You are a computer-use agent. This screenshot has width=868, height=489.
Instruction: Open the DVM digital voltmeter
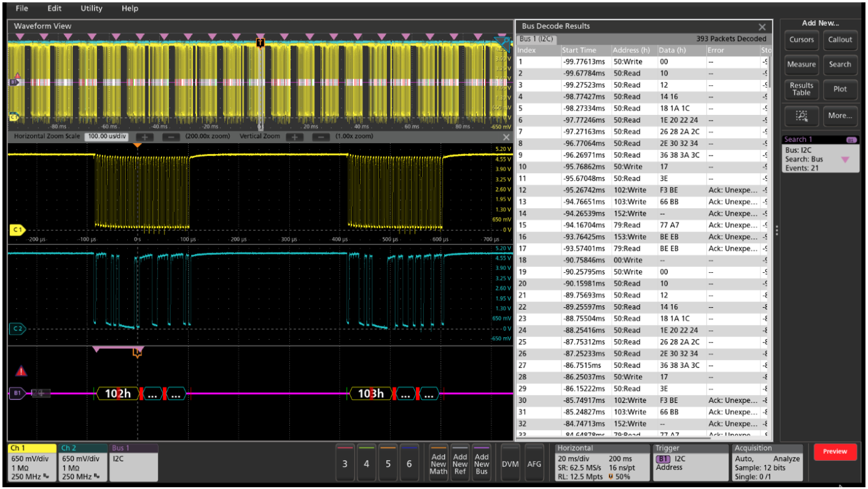click(510, 464)
